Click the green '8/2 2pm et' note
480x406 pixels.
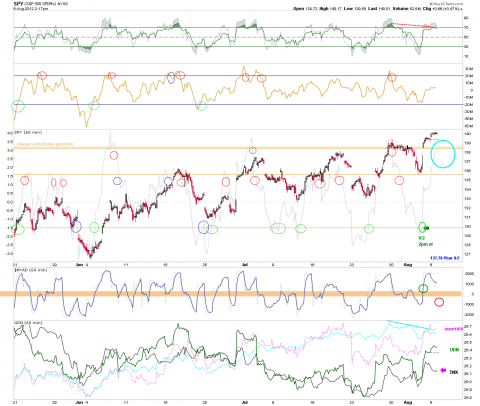(x=425, y=241)
